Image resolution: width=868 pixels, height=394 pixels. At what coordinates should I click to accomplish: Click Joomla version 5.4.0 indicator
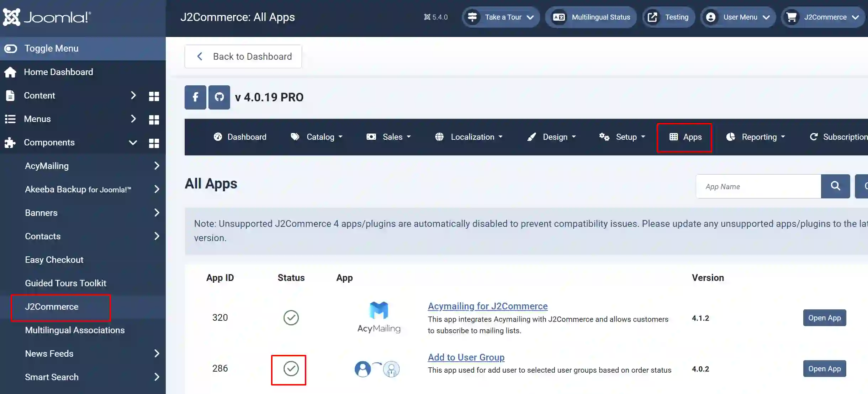435,17
